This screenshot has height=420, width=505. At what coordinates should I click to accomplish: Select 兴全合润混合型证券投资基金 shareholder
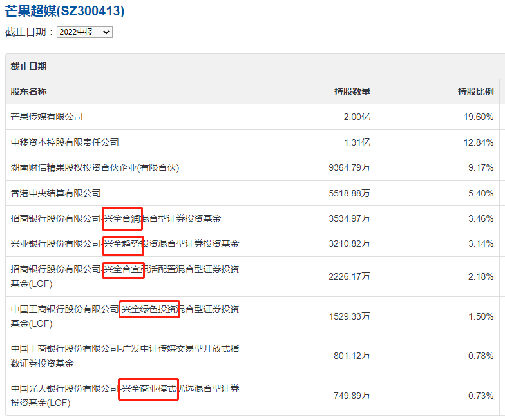pos(116,218)
